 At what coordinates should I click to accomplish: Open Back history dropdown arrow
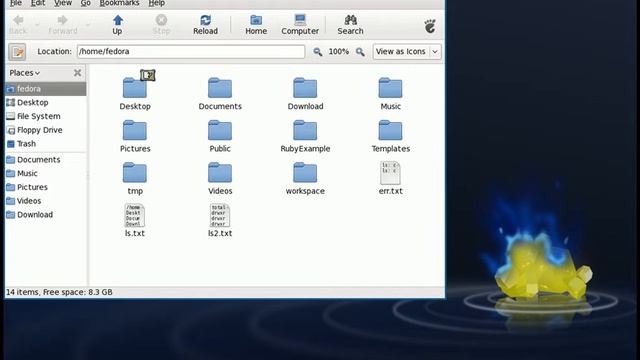(37, 25)
